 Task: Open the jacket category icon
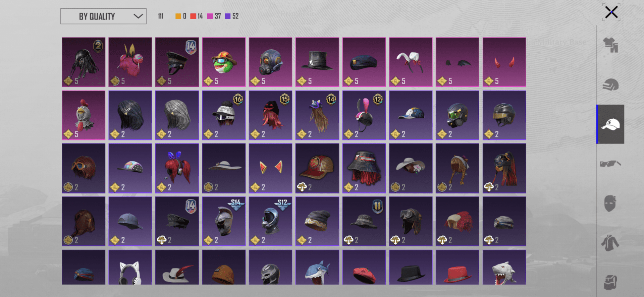point(610,243)
